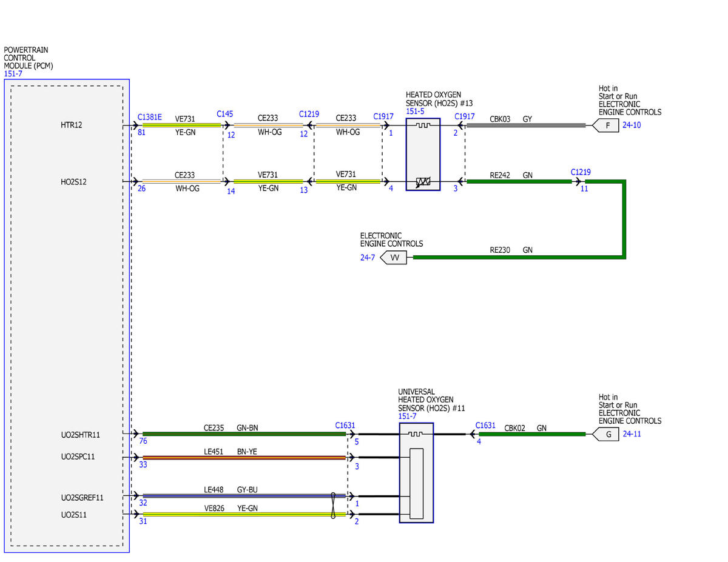Open the 151-7 reference under Universal HO2S #11

407,416
